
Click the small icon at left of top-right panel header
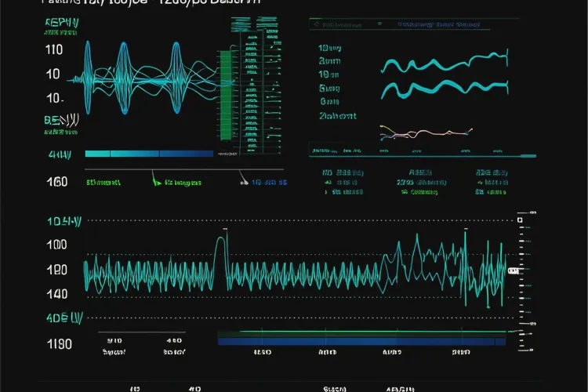pyautogui.click(x=316, y=24)
